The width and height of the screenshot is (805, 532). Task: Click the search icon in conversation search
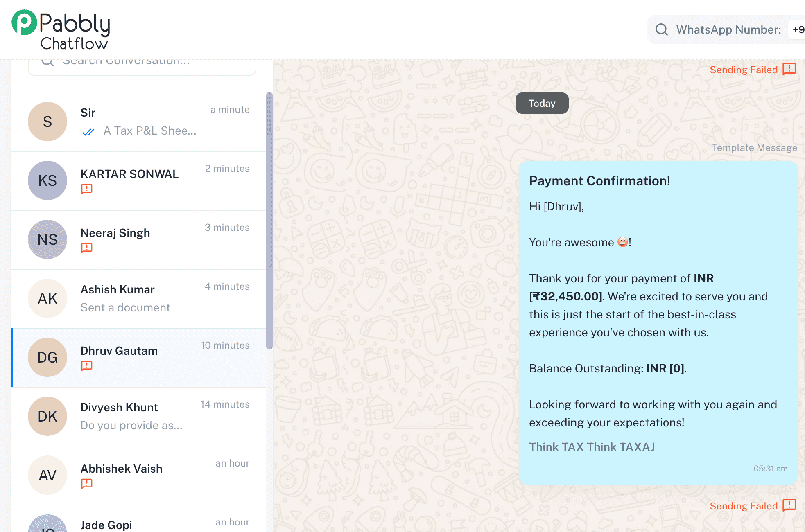point(47,61)
